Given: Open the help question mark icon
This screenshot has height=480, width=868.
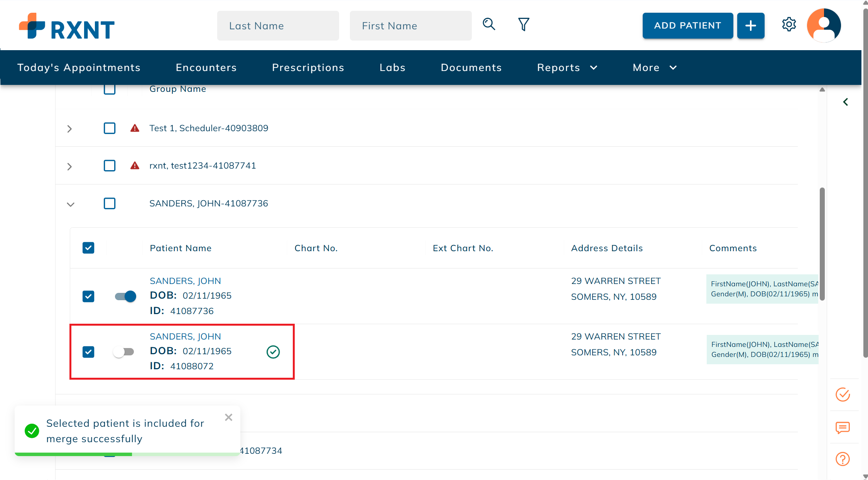Looking at the screenshot, I should coord(843,459).
